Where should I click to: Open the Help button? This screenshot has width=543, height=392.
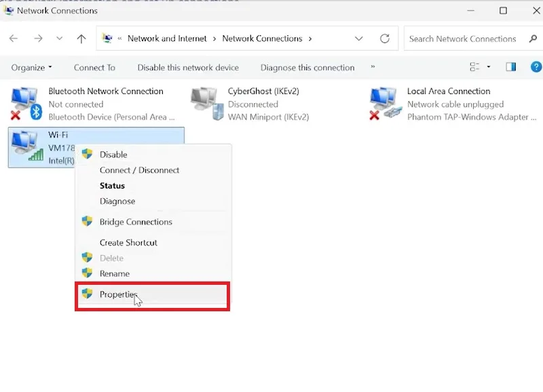pos(536,66)
